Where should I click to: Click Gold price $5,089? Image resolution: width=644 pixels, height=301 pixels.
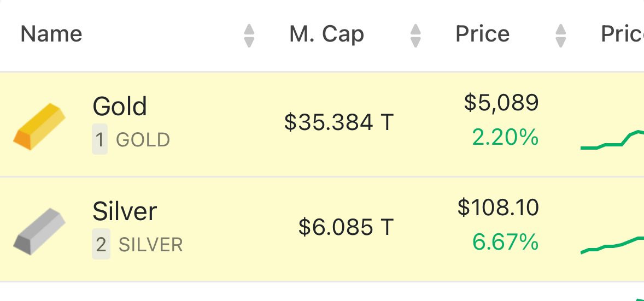click(x=501, y=103)
